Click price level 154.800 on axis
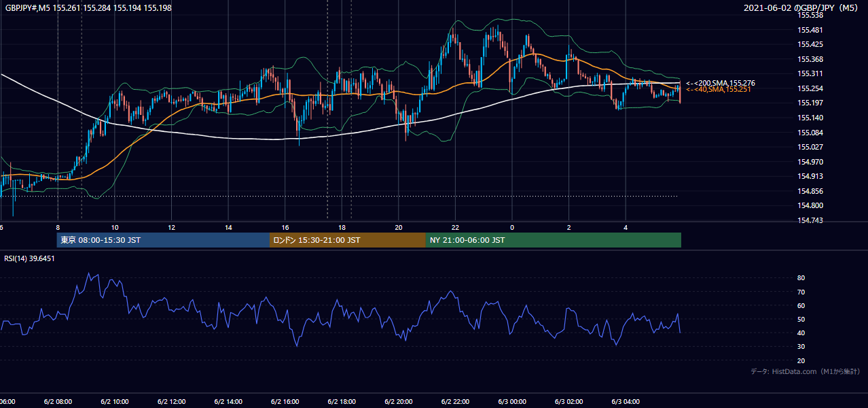The width and height of the screenshot is (868, 408). [810, 205]
